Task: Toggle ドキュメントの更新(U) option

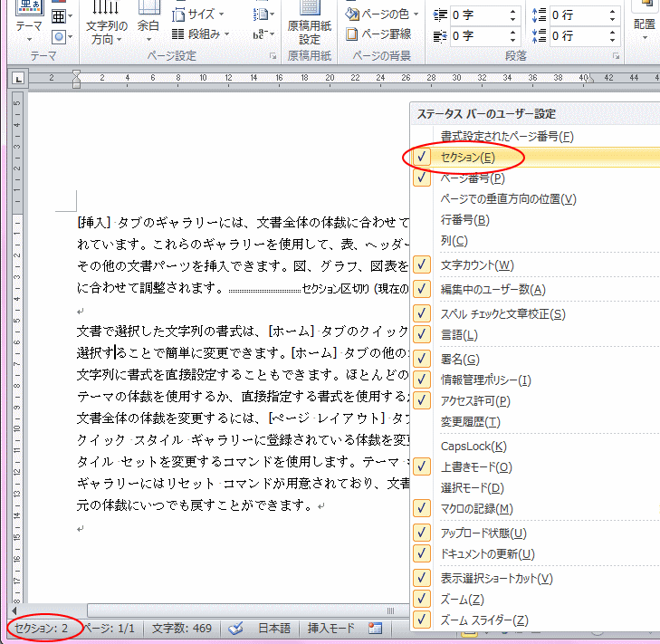Action: [535, 553]
